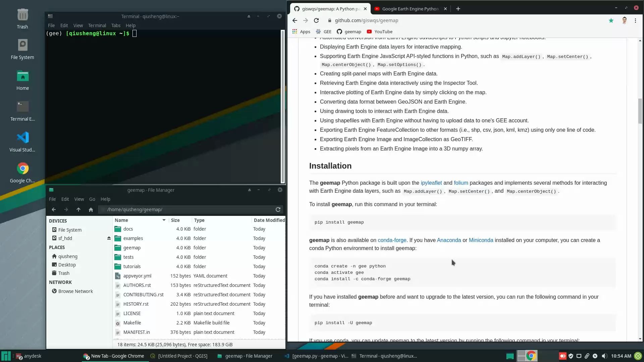Image resolution: width=644 pixels, height=362 pixels.
Task: Switch to geemap.py VS Code taskbar item
Action: [x=316, y=356]
